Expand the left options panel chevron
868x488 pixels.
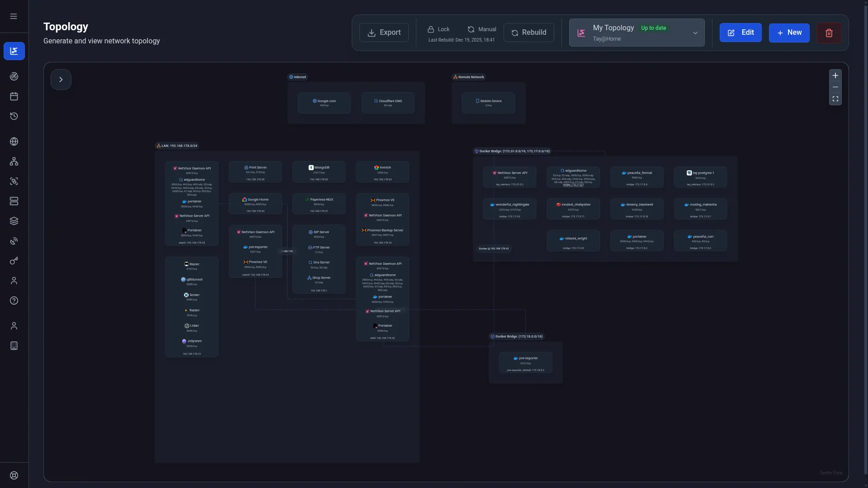tap(61, 80)
